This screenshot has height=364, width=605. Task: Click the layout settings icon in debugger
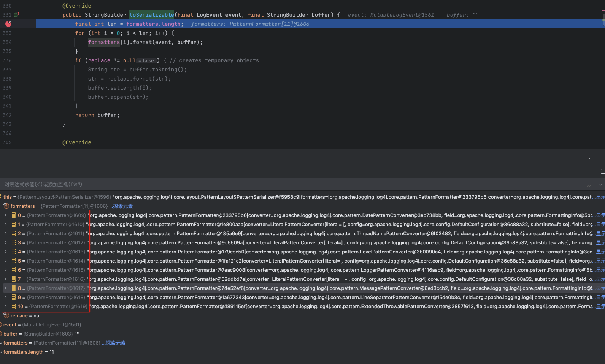coord(602,171)
